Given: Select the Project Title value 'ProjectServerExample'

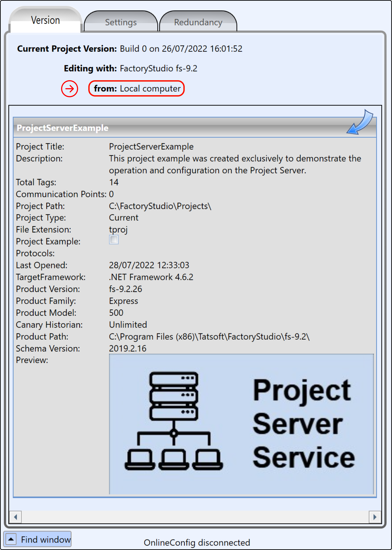Looking at the screenshot, I should pos(151,147).
